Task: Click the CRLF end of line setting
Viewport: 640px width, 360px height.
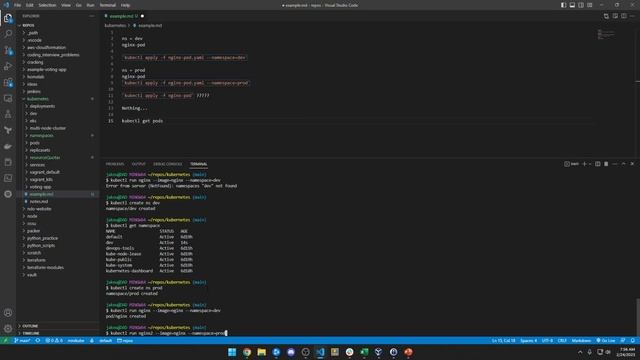Action: (x=562, y=340)
